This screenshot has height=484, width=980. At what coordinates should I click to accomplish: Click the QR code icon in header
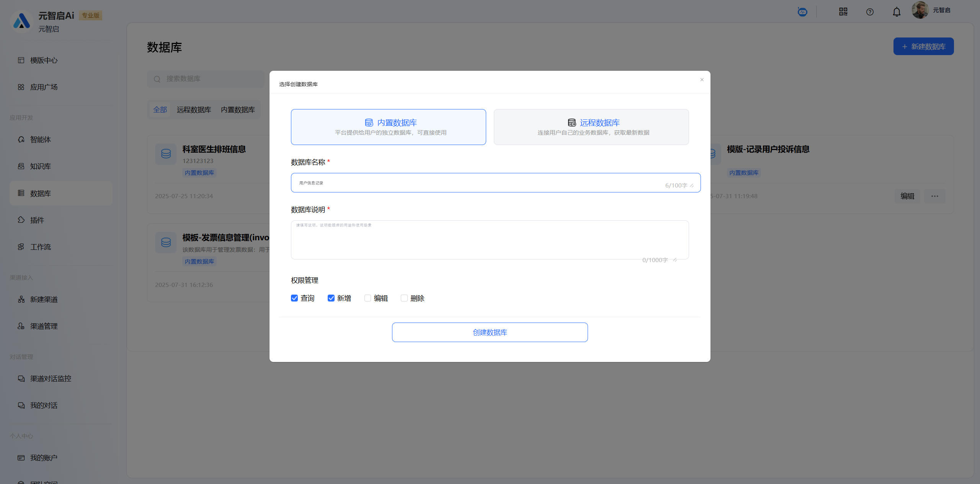pyautogui.click(x=843, y=12)
